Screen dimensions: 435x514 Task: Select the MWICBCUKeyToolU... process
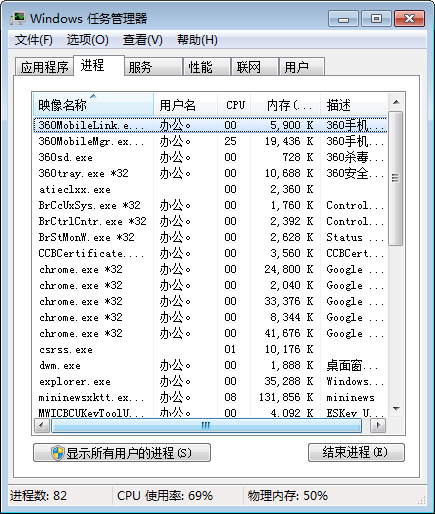click(210, 413)
